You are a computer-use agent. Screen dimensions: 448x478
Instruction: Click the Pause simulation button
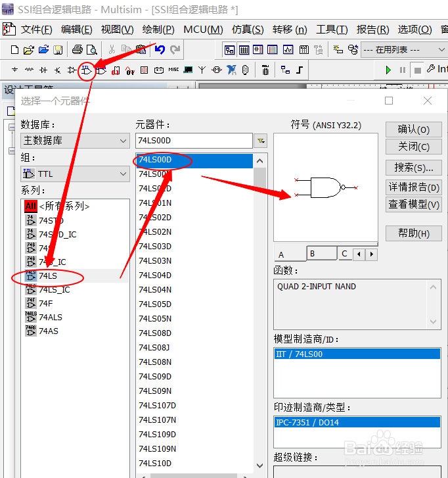[403, 70]
